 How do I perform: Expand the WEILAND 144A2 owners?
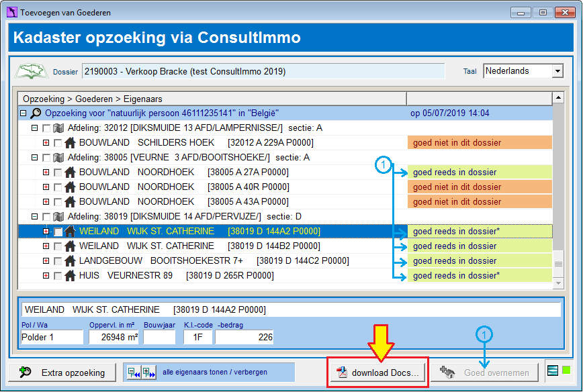point(46,232)
